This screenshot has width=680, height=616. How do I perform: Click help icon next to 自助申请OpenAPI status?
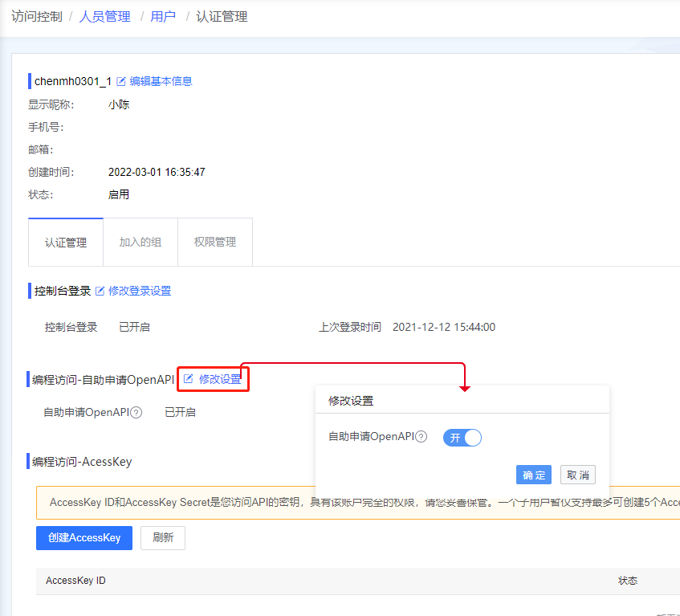point(136,412)
